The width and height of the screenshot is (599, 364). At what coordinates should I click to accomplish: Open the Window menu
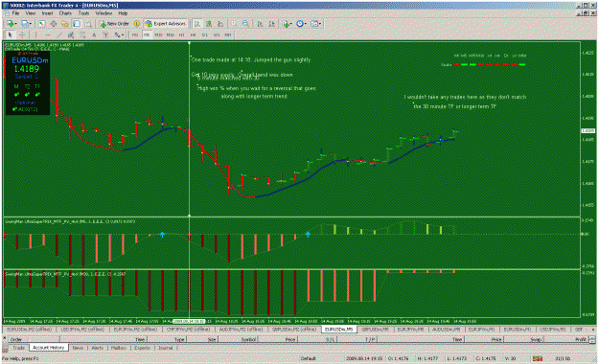pyautogui.click(x=104, y=13)
